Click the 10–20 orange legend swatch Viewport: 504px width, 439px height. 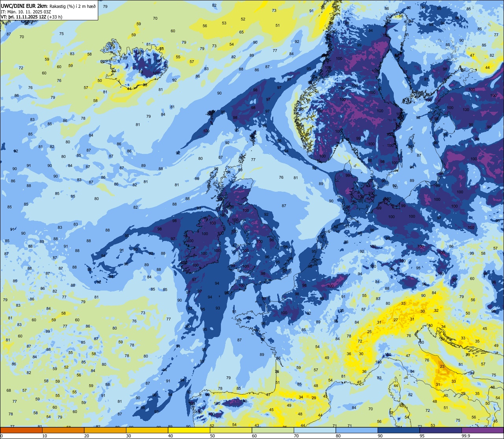pyautogui.click(x=63, y=430)
